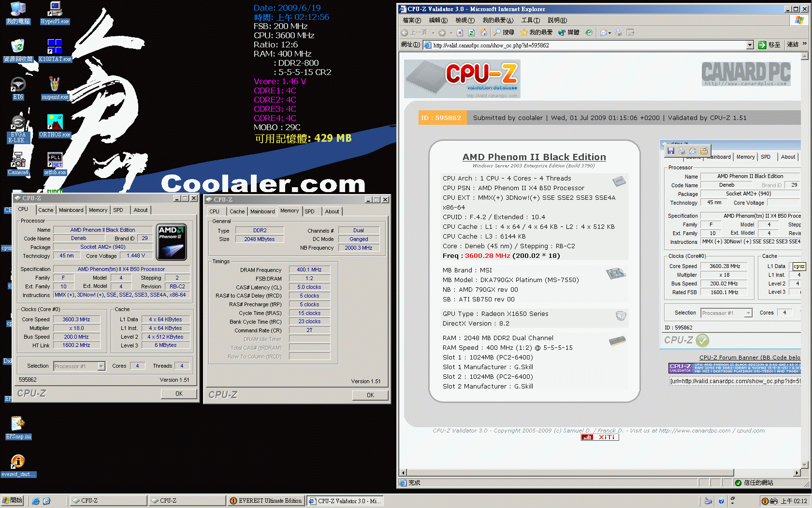Click the IE Refresh button

tap(472, 32)
